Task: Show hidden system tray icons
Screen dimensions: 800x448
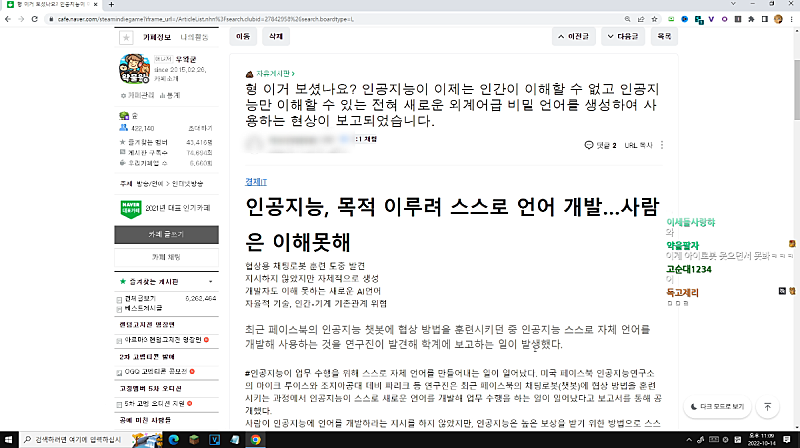Action: tap(689, 439)
